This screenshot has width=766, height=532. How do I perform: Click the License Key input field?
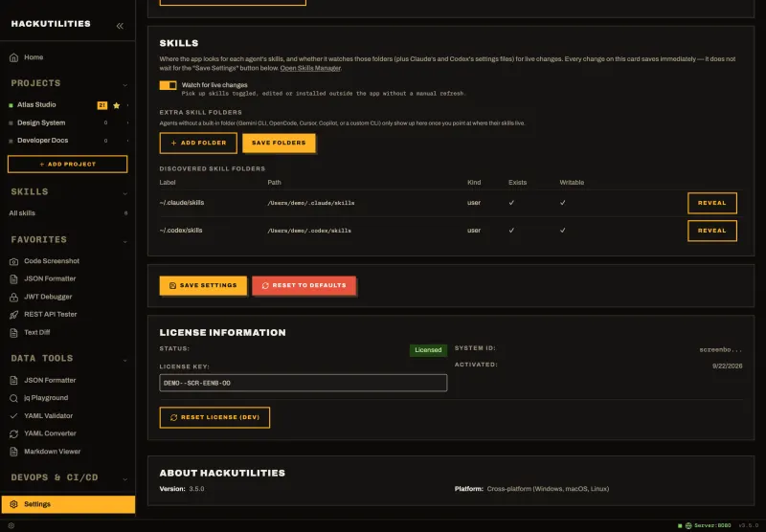[x=303, y=383]
